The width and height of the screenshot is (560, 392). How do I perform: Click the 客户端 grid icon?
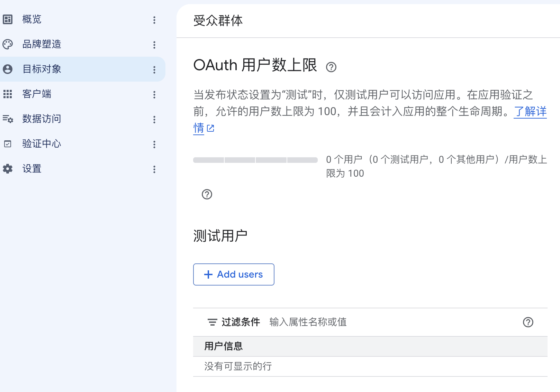[8, 94]
